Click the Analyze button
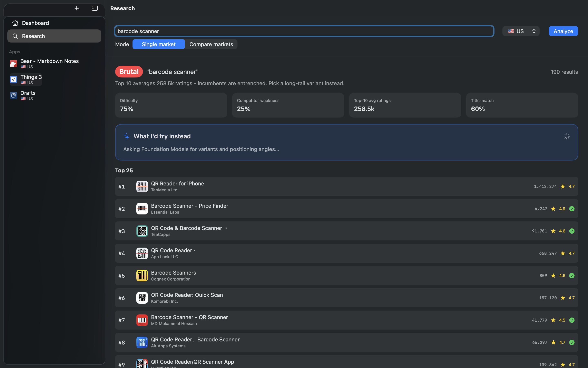588x368 pixels. (x=563, y=31)
